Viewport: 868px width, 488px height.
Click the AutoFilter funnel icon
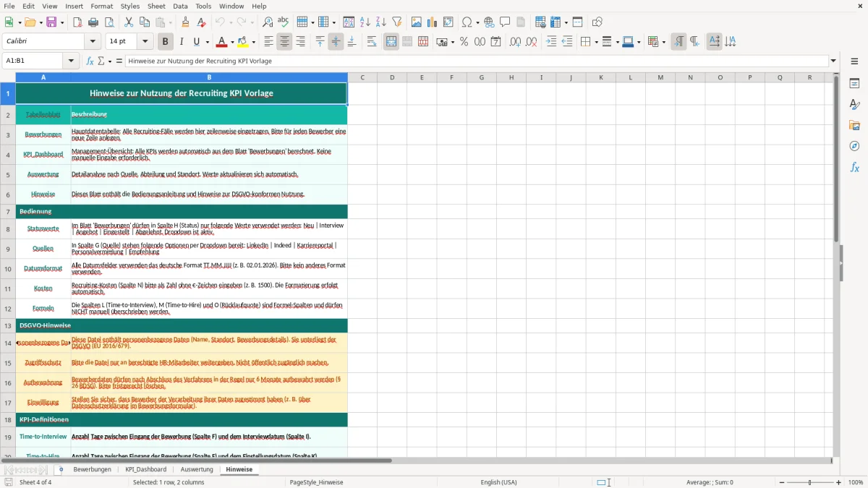click(397, 22)
